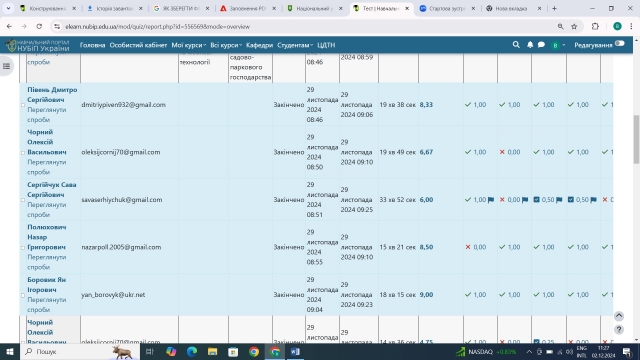Expand the Всі курси dropdown
This screenshot has height=360, width=640.
point(226,45)
